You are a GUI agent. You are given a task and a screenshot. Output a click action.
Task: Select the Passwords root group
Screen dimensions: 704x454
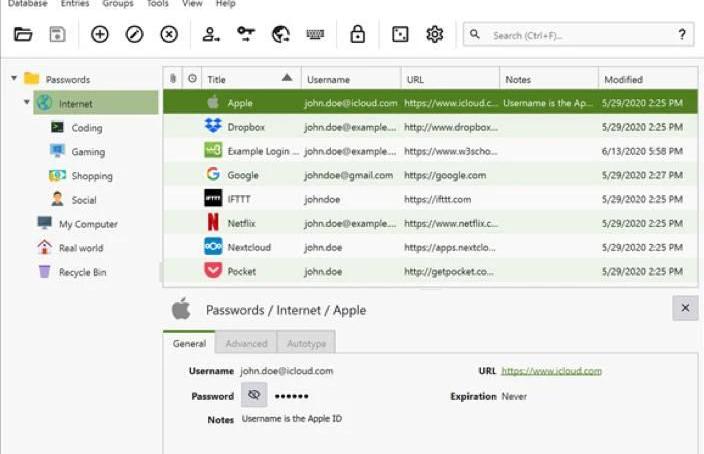point(68,79)
